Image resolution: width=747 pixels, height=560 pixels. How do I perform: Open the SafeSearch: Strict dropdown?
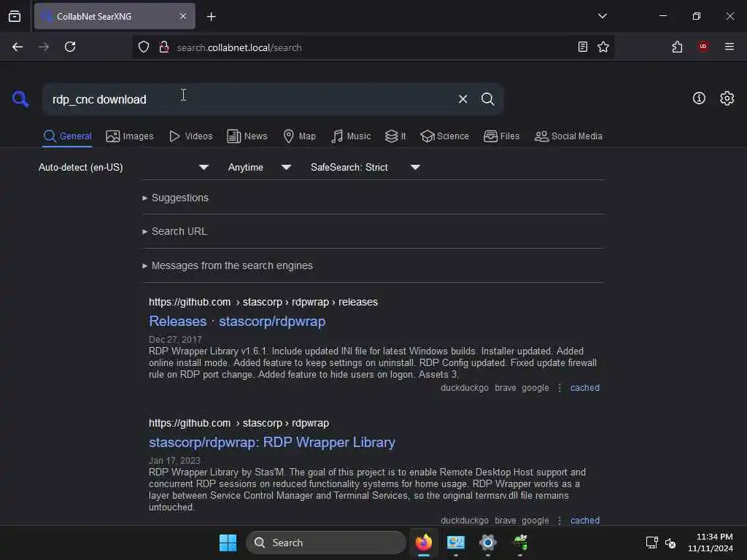(365, 167)
